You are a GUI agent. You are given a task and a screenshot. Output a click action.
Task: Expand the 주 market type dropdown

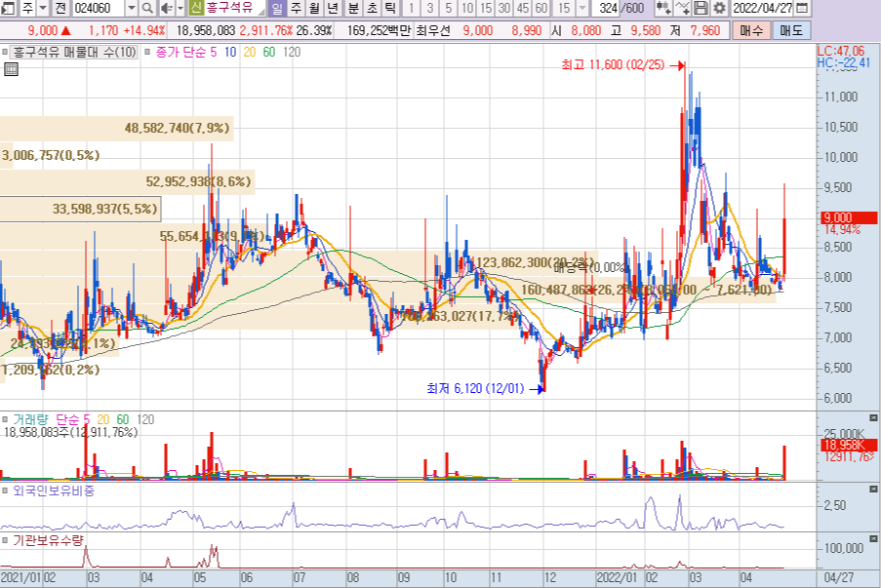point(43,8)
